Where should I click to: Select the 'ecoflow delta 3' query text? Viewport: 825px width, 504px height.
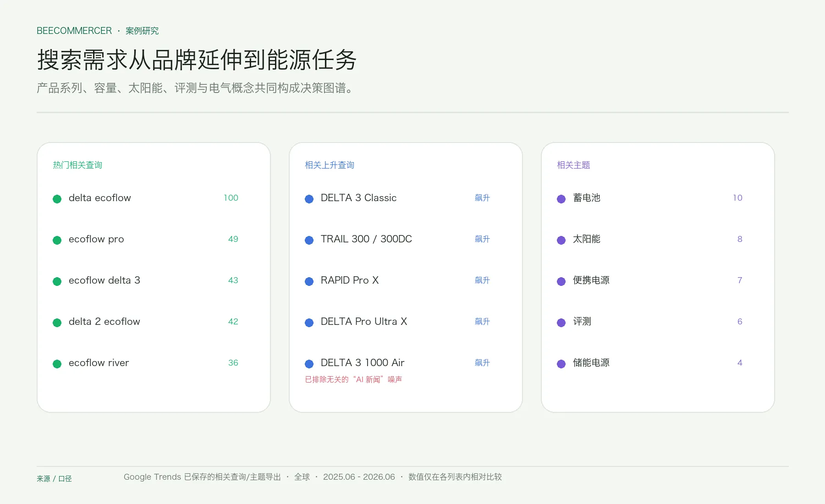(x=104, y=280)
